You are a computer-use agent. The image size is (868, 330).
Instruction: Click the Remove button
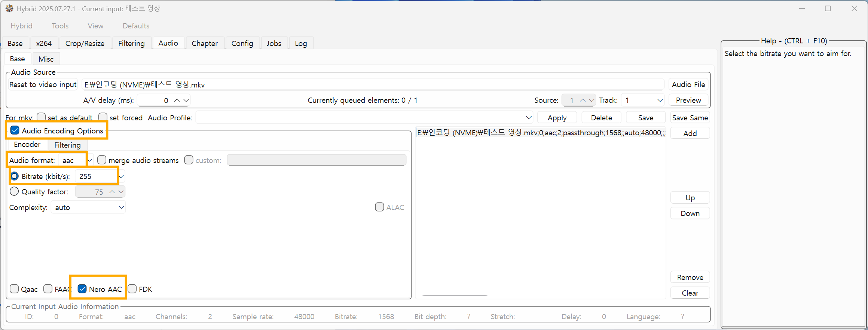click(x=690, y=277)
